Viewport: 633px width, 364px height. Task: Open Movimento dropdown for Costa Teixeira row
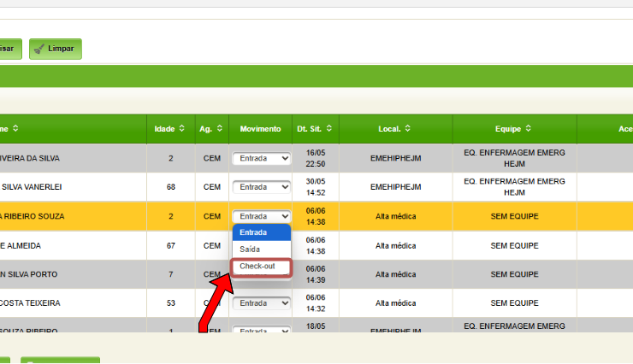[x=261, y=303]
